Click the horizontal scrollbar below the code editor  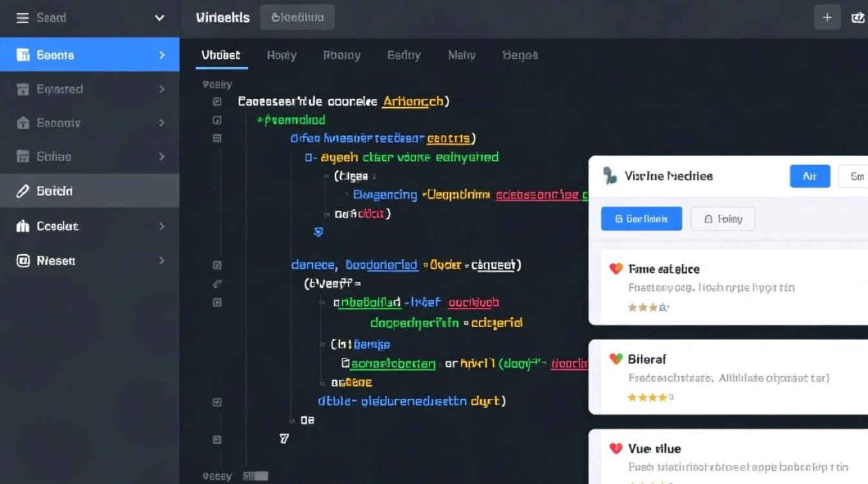255,476
